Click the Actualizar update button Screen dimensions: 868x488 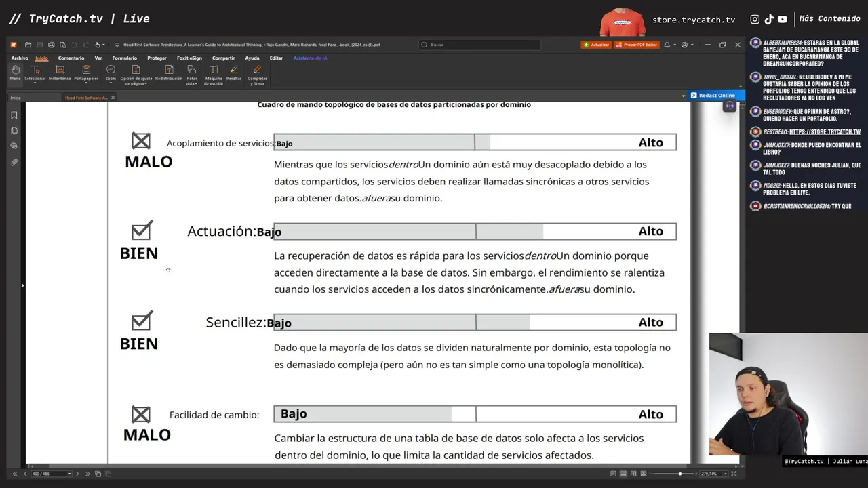(x=597, y=45)
